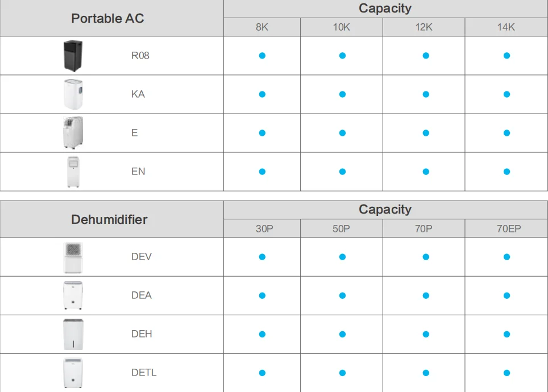Click the DEV dehumidifier product image
The height and width of the screenshot is (392, 548).
point(73,257)
